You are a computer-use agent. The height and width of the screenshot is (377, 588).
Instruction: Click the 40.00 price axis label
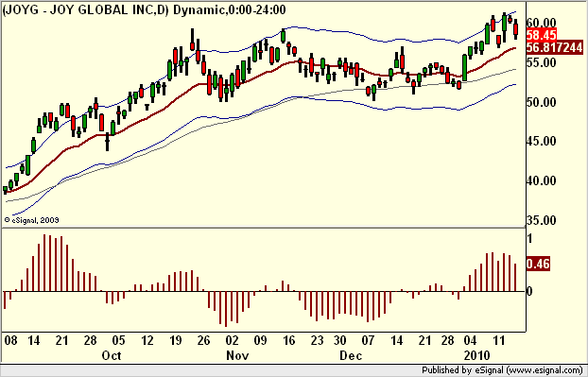541,180
